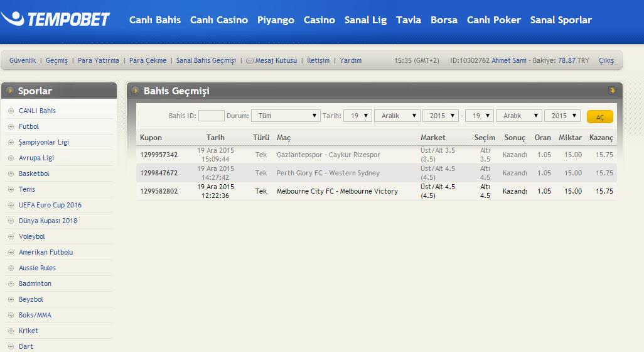644x352 pixels.
Task: Open coupon 1299957342 details
Action: pyautogui.click(x=159, y=155)
